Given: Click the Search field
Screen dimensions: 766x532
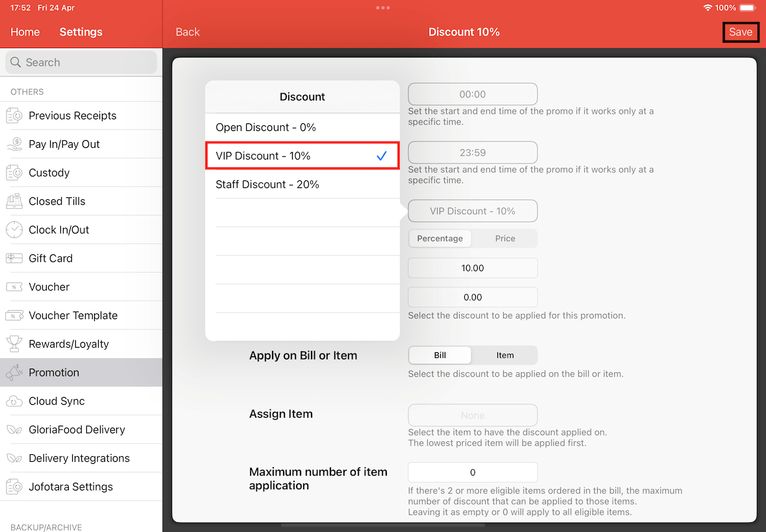Looking at the screenshot, I should pyautogui.click(x=81, y=62).
